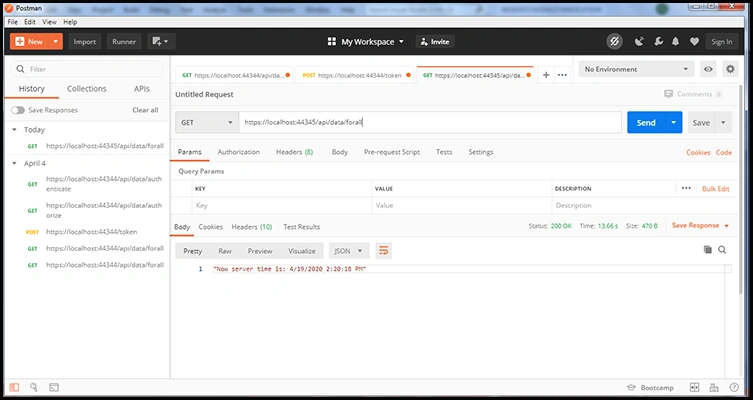Switch to the Pre-request Script tab
This screenshot has width=753, height=400.
click(392, 152)
